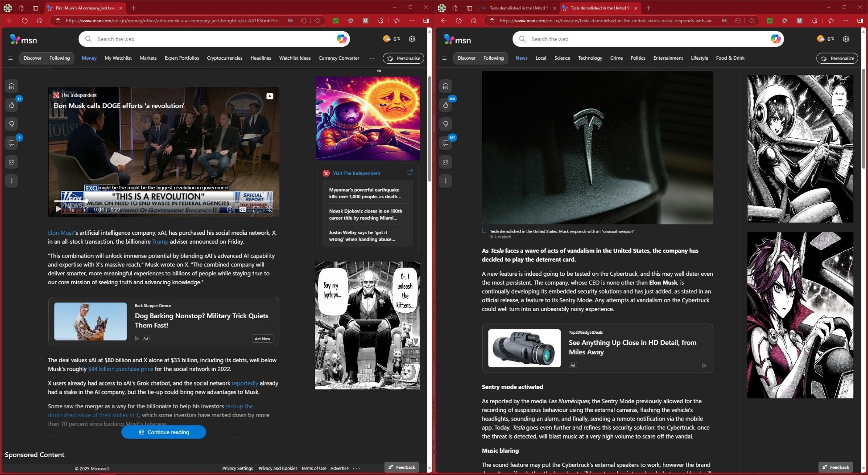Enter fullscreen on the Elon Musk video
The width and height of the screenshot is (868, 475).
click(256, 209)
